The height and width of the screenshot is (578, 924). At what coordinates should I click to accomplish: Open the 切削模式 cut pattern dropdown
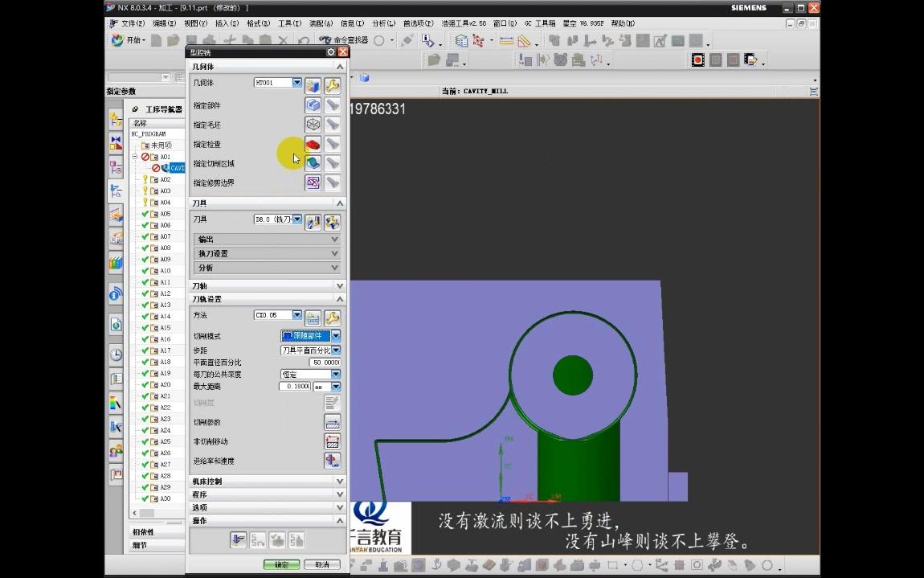click(x=335, y=336)
